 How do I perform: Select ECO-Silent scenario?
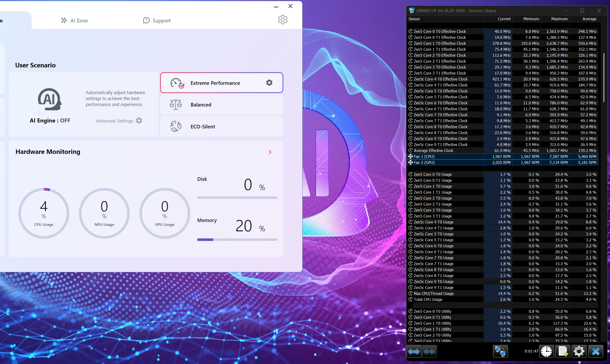tap(222, 126)
